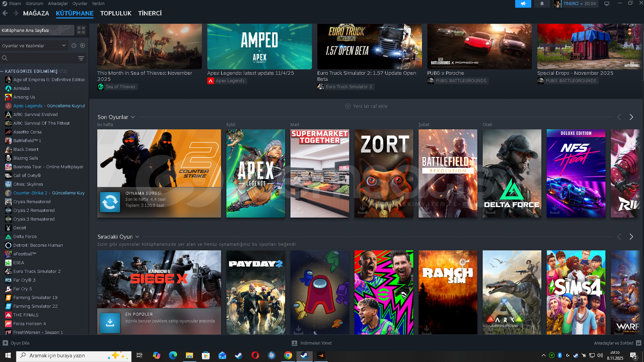
Task: Collapse the Kategorize Edilmemiş category
Action: 2,71
